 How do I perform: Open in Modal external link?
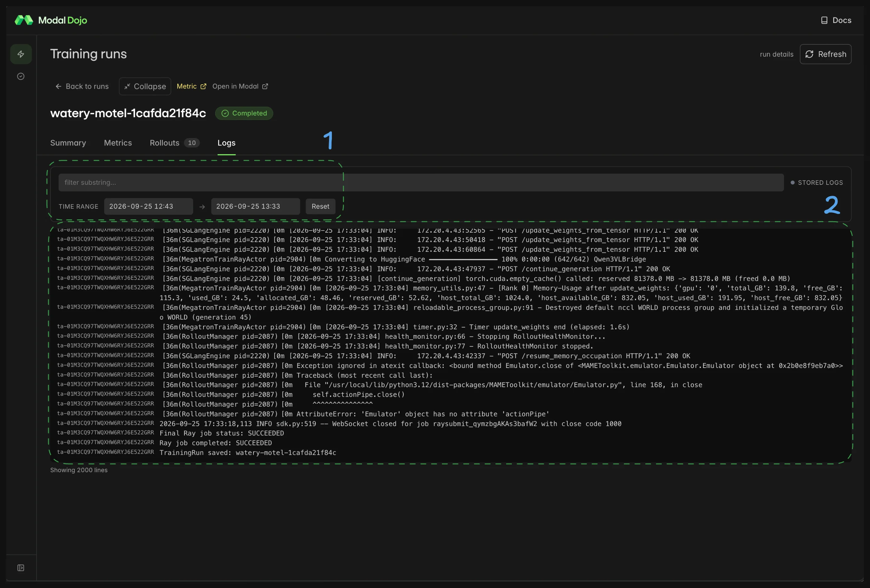(x=240, y=87)
